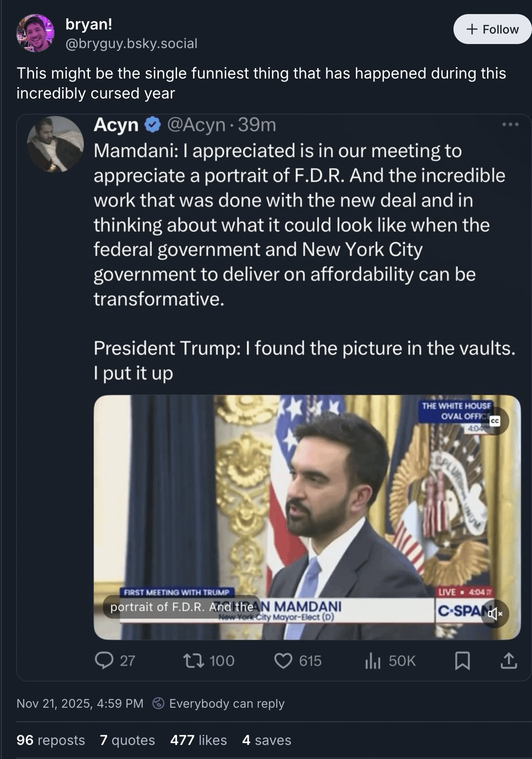
Task: Click the Follow button
Action: (492, 30)
